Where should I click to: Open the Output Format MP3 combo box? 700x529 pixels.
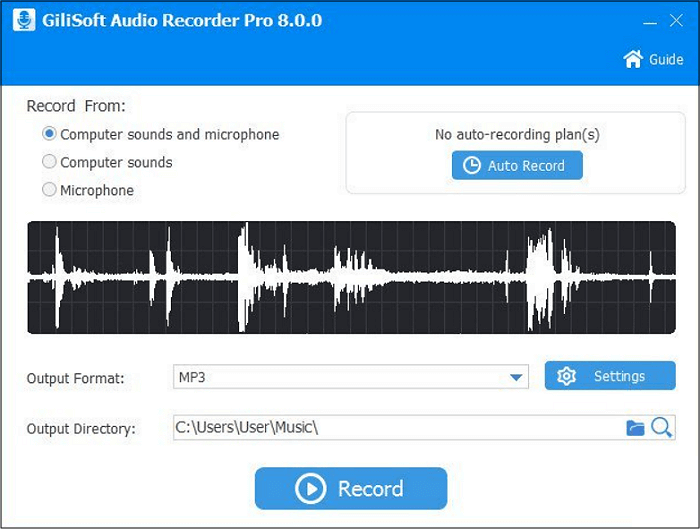pos(338,377)
